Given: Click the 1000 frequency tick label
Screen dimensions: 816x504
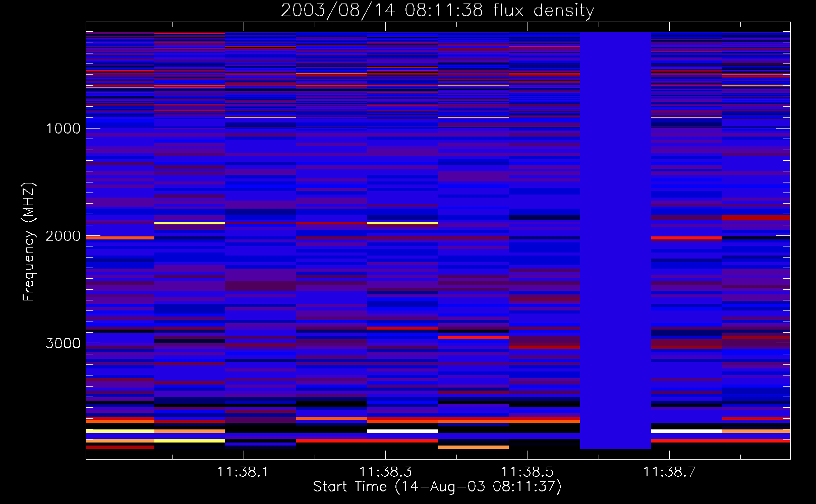Looking at the screenshot, I should (63, 129).
